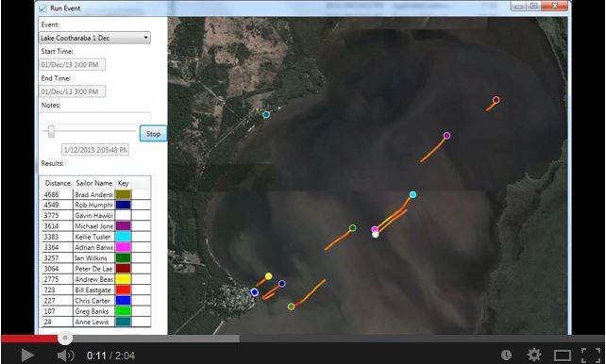Click the video progress bar scrubber
This screenshot has height=364, width=606.
click(65, 339)
